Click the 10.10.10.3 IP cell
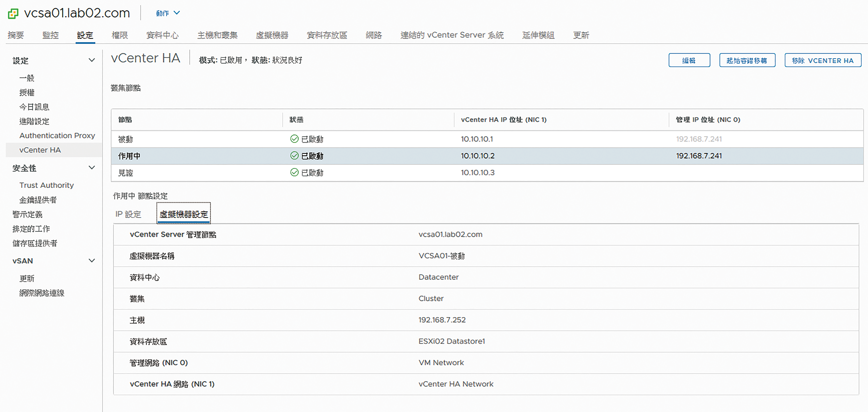 pyautogui.click(x=478, y=173)
